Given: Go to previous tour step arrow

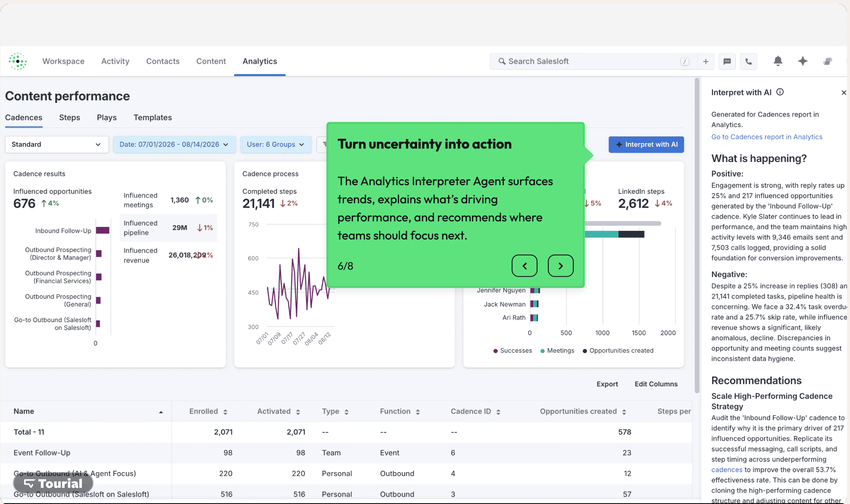Looking at the screenshot, I should [x=525, y=266].
